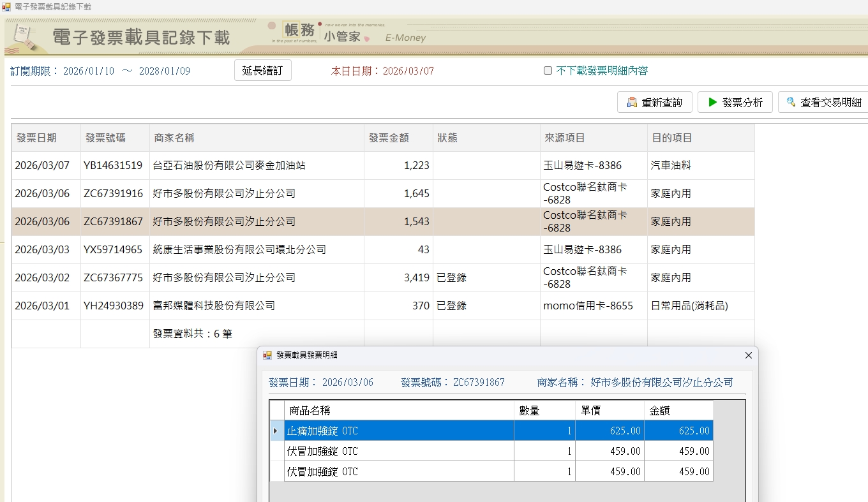Select the 富邦媒體科技 invoice row

coord(214,306)
